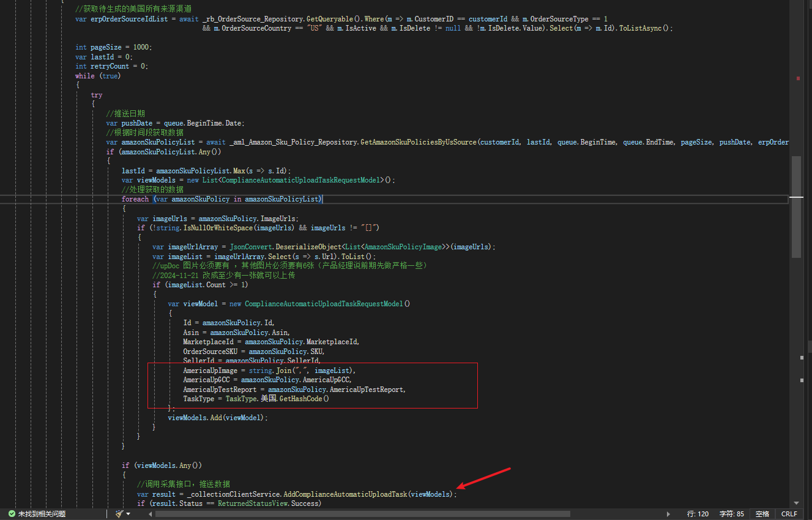Click the 'ReturnedStatusView.Success' condition line
Screen dimensions: 812x520
point(229,503)
